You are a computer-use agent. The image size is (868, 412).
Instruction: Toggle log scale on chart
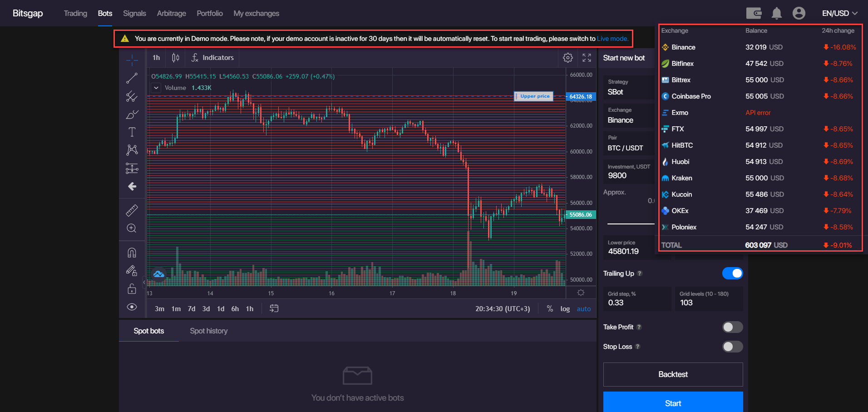[565, 308]
